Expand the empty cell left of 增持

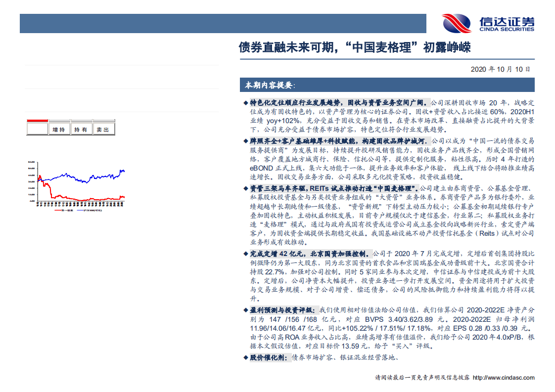click(x=39, y=128)
